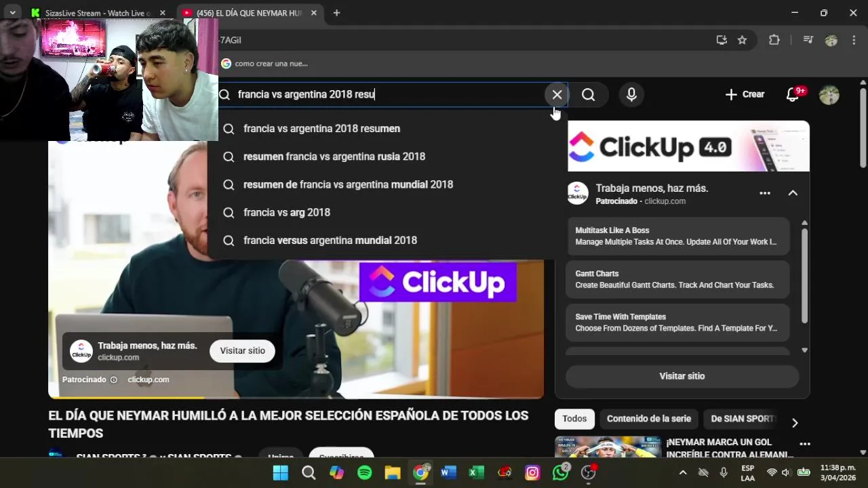Start voice search with microphone icon
The width and height of the screenshot is (868, 488).
pyautogui.click(x=631, y=95)
